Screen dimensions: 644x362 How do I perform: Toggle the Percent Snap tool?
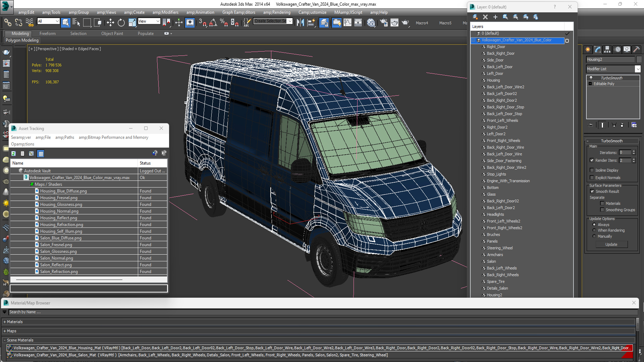[224, 22]
